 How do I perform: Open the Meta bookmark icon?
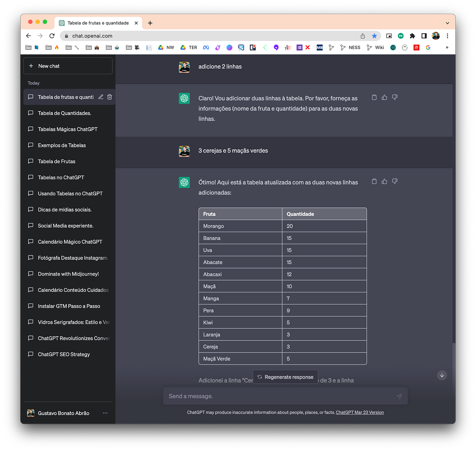[206, 47]
